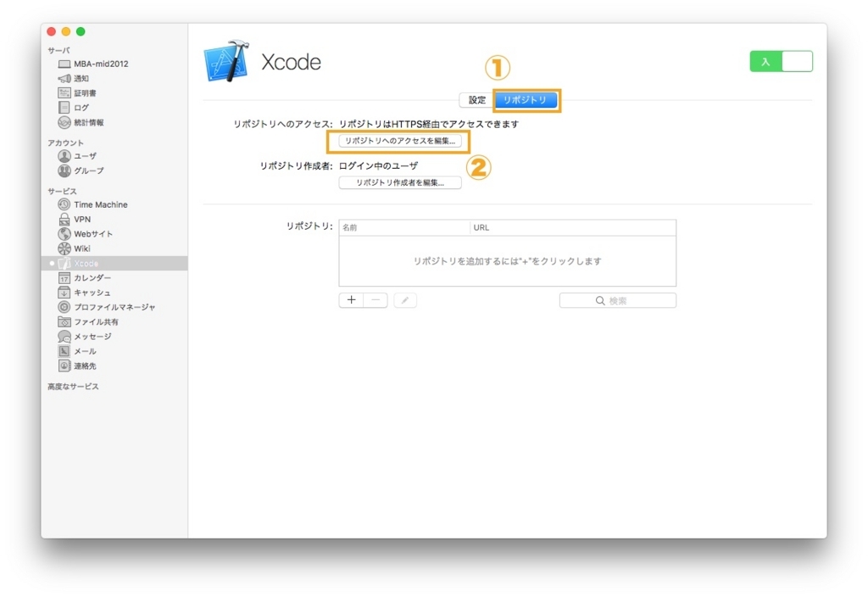
Task: Open the 証明書 certificates icon
Action: [x=64, y=93]
